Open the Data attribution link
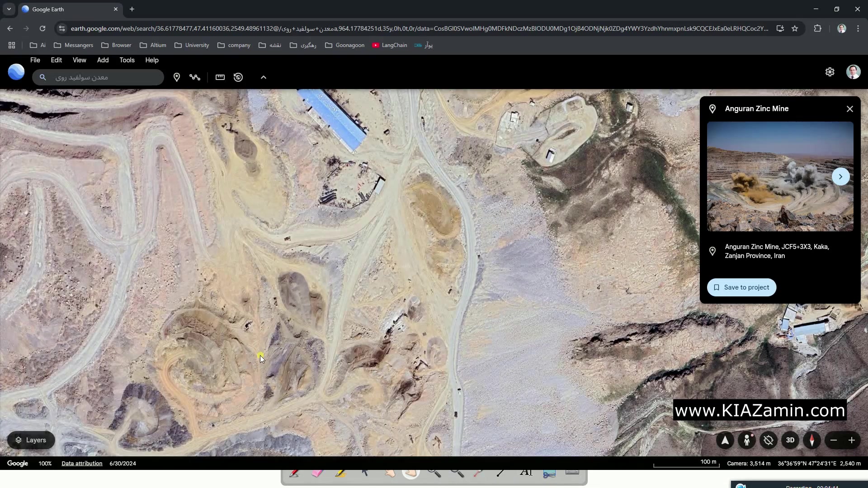Image resolution: width=868 pixels, height=488 pixels. pos(82,464)
